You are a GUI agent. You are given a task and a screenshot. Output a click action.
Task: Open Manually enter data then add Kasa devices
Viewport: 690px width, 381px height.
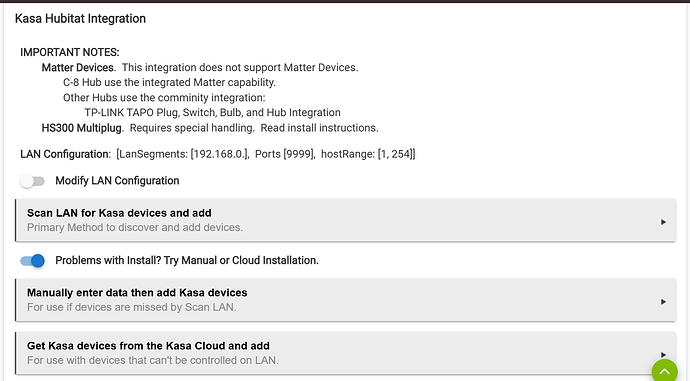pyautogui.click(x=345, y=300)
